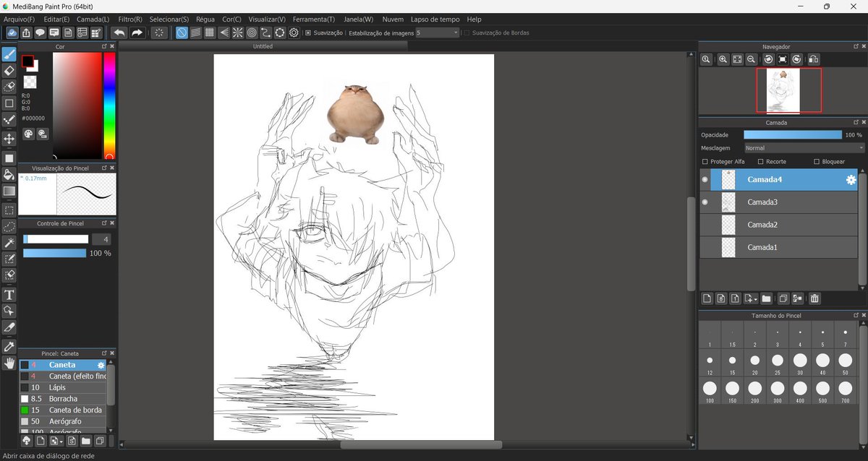Check the Bloquear option
The height and width of the screenshot is (461, 868).
click(817, 162)
